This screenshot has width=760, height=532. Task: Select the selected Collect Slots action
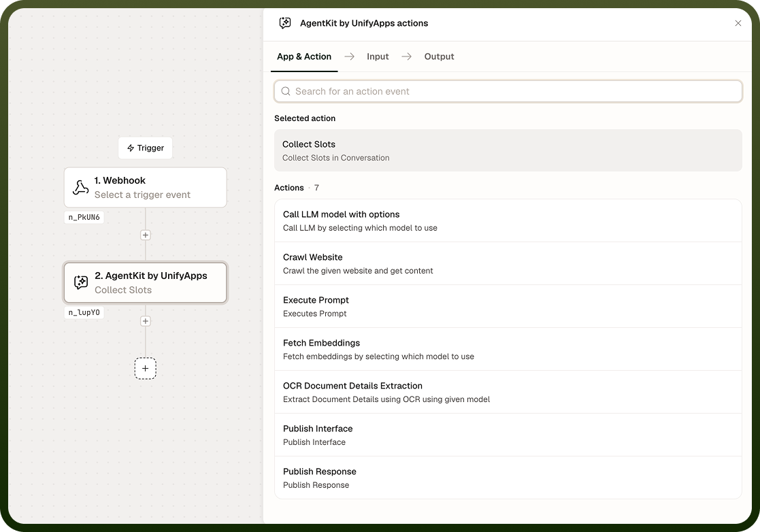click(508, 150)
